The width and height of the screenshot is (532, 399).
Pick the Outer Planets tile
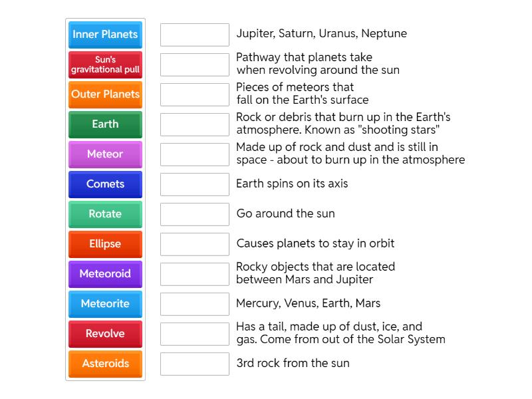click(x=105, y=94)
